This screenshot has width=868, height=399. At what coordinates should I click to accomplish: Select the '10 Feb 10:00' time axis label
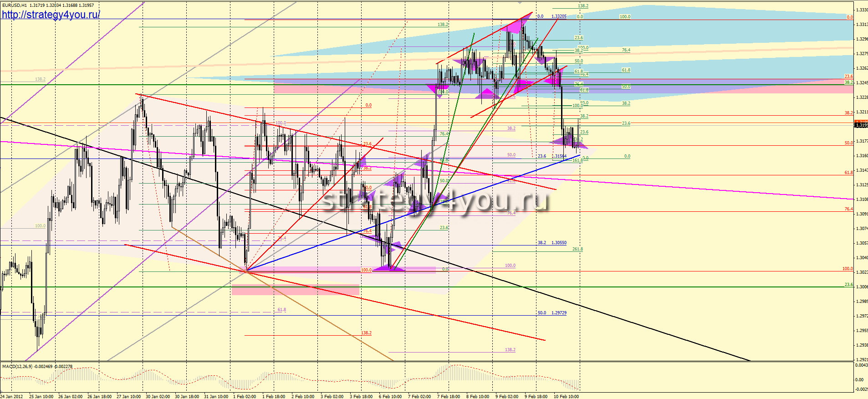(566, 396)
